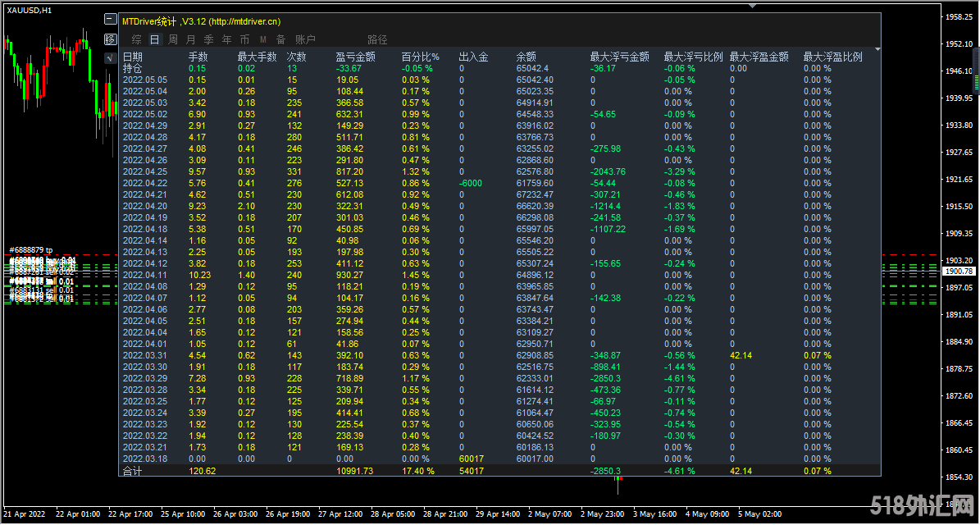The image size is (980, 525).
Task: Select the 2022.04.25 row in table
Action: coord(145,171)
